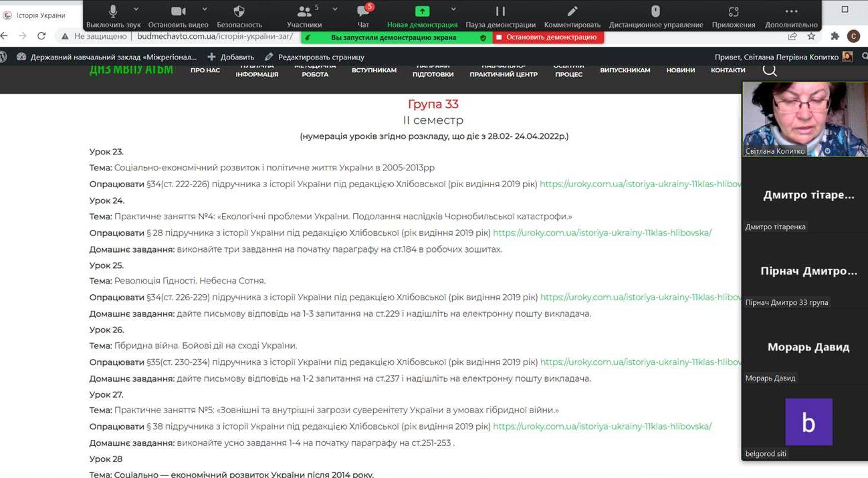Viewport: 868px width, 478px height.
Task: Select the Історія України browser tab
Action: pos(40,15)
